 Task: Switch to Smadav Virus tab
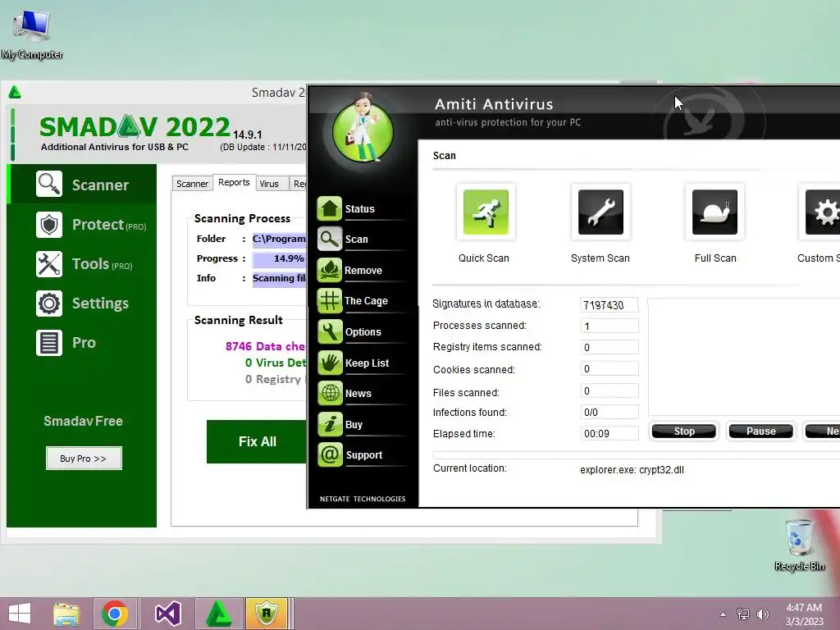269,184
